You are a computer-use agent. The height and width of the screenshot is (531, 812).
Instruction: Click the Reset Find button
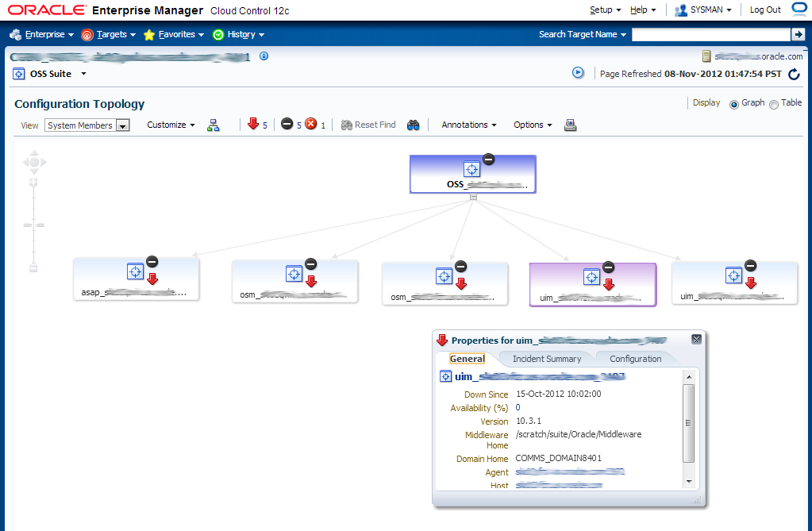point(368,125)
